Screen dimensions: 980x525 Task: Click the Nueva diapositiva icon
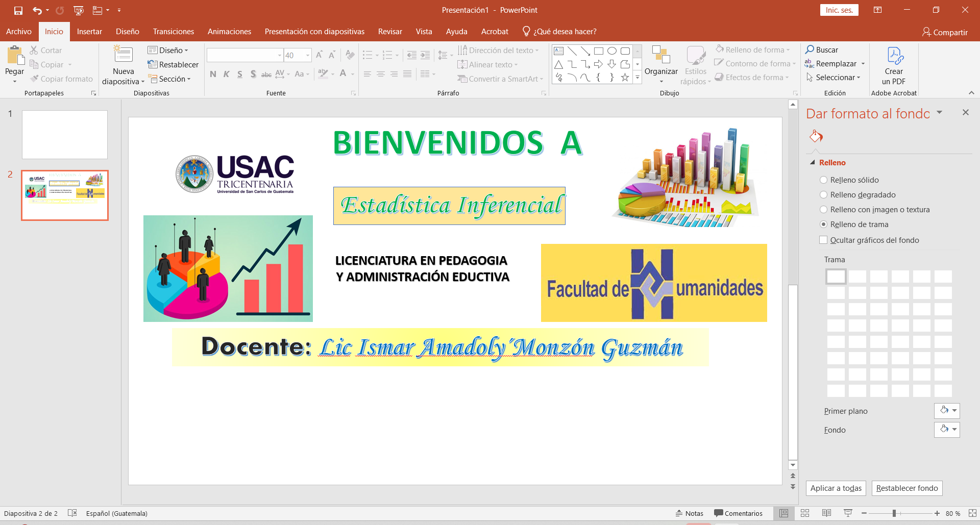(123, 55)
